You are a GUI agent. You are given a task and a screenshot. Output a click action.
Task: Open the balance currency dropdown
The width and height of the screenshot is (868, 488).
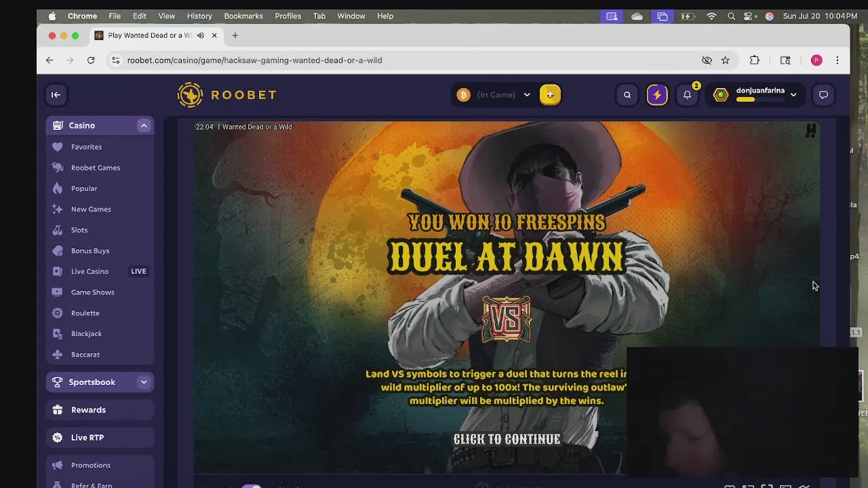tap(527, 95)
